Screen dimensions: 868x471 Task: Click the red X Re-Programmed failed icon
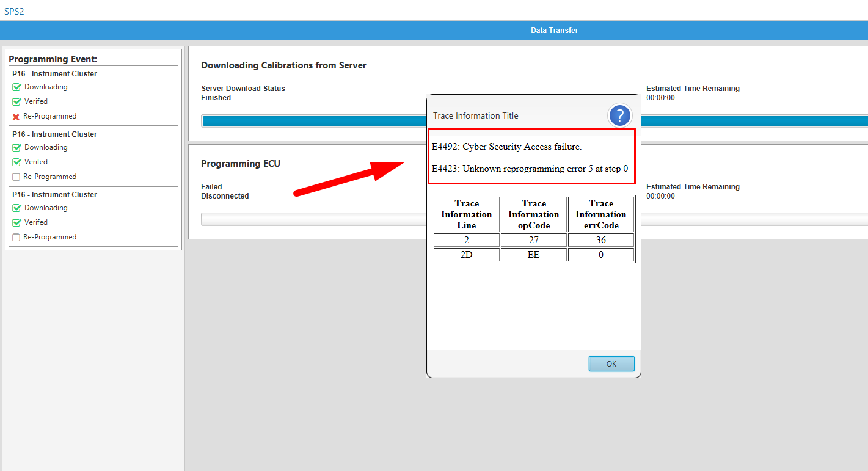click(x=16, y=117)
